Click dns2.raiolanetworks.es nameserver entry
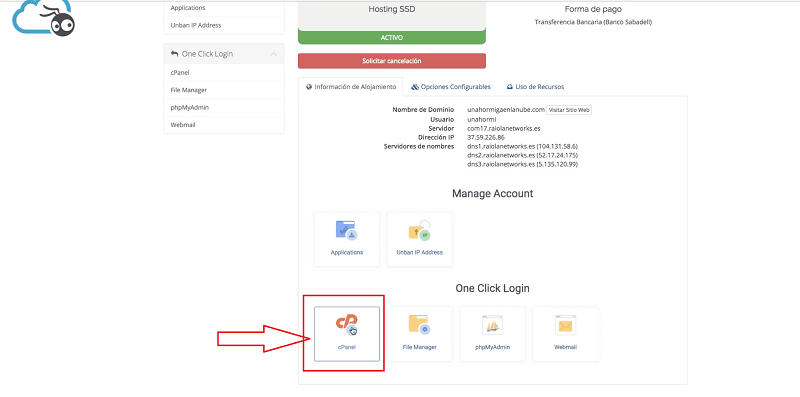This screenshot has width=800, height=397. [522, 155]
